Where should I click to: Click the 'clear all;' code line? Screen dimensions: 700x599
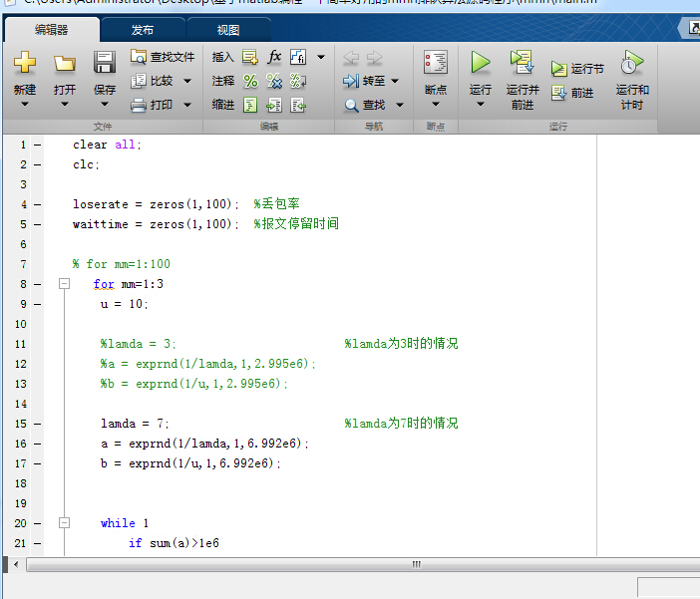click(x=107, y=145)
